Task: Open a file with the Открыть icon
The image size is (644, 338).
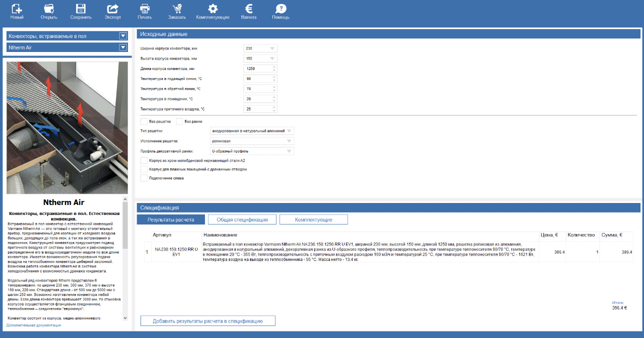Action: point(49,9)
